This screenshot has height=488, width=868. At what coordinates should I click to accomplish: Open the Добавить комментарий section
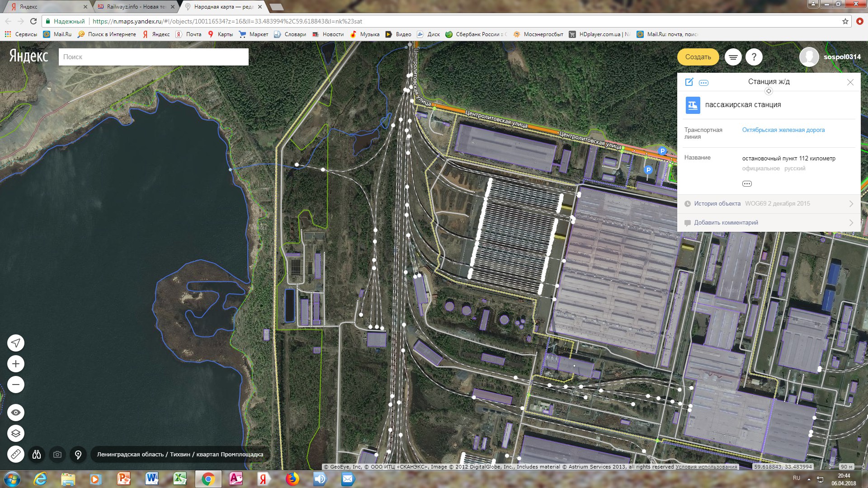click(x=769, y=223)
